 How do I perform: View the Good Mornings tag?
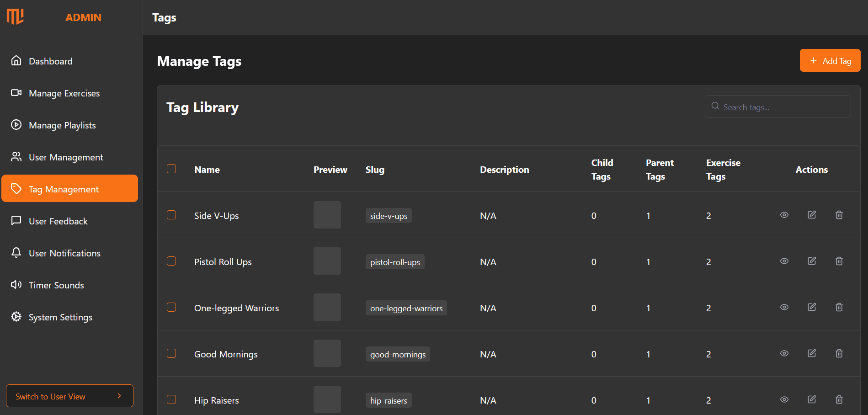pos(784,353)
